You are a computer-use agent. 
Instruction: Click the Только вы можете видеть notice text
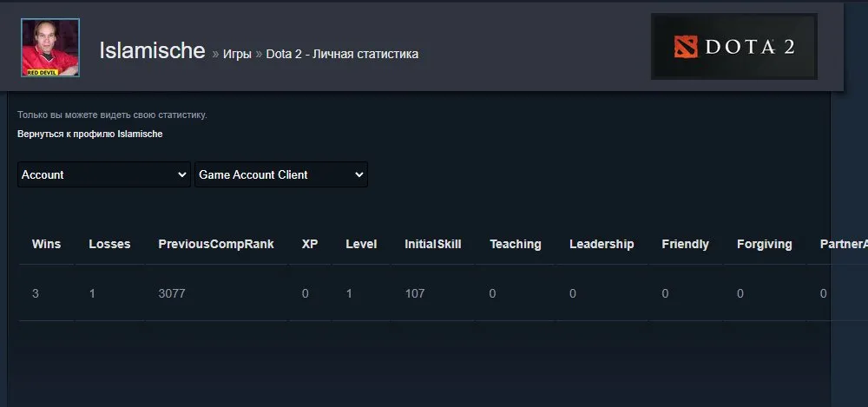coord(112,115)
